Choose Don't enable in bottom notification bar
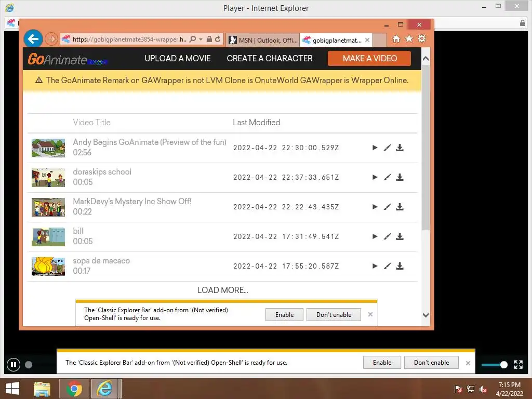 pos(432,362)
